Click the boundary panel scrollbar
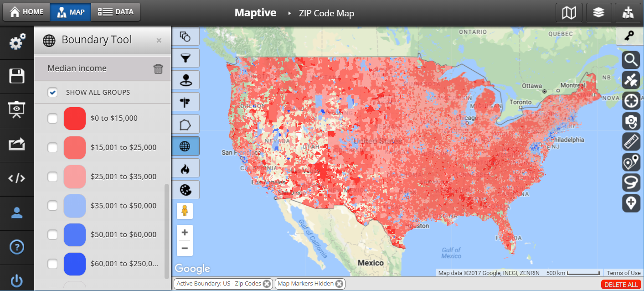Screen dimensions: 644x291 point(166,231)
